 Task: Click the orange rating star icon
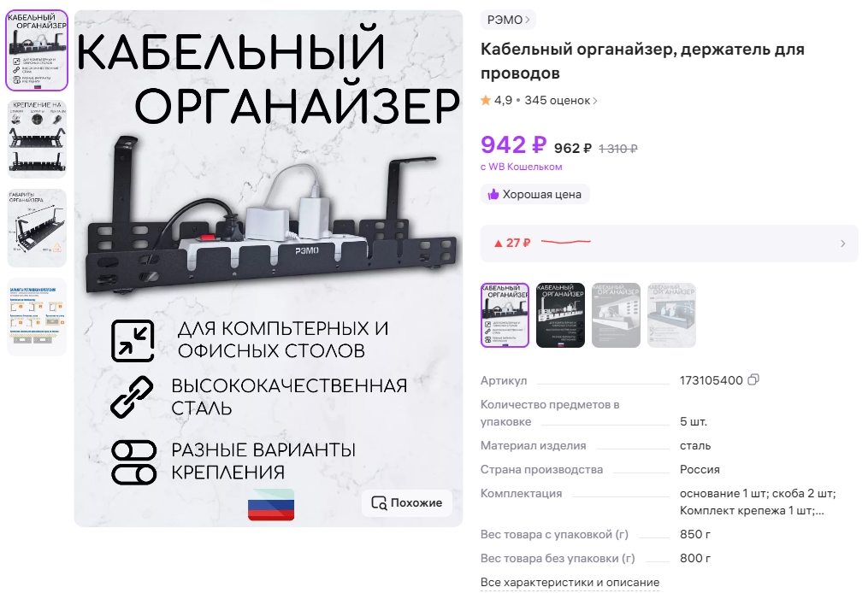pos(486,100)
